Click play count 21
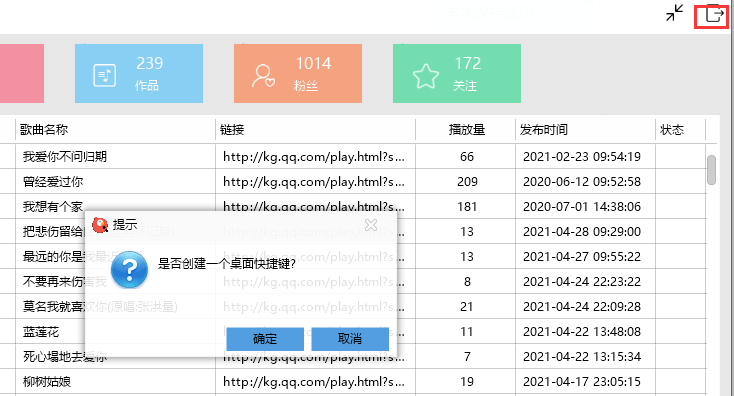734x396 pixels. (x=467, y=307)
